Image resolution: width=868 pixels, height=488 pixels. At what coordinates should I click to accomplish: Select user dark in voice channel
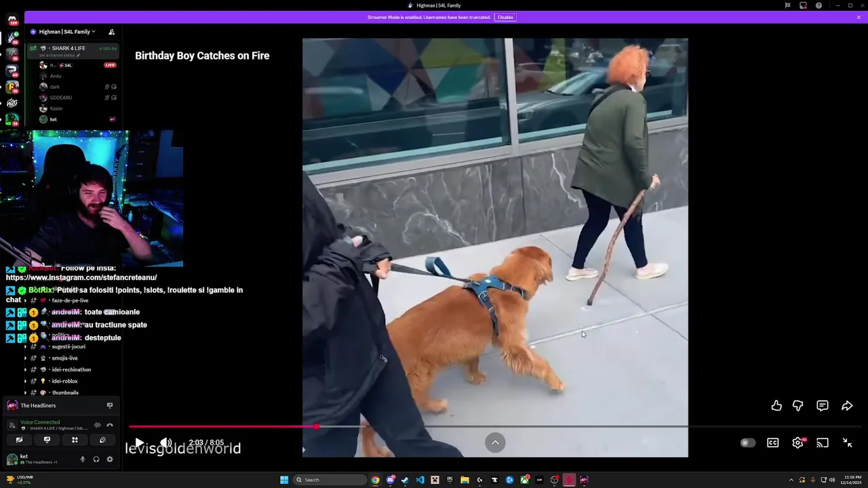click(x=55, y=87)
